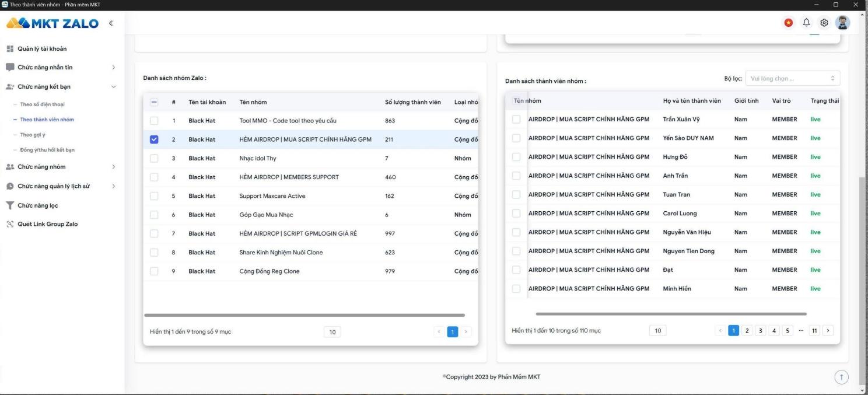Uncheck the HÊM AIRDROP MUA SCRIPT group
The height and width of the screenshot is (395, 868).
[154, 139]
